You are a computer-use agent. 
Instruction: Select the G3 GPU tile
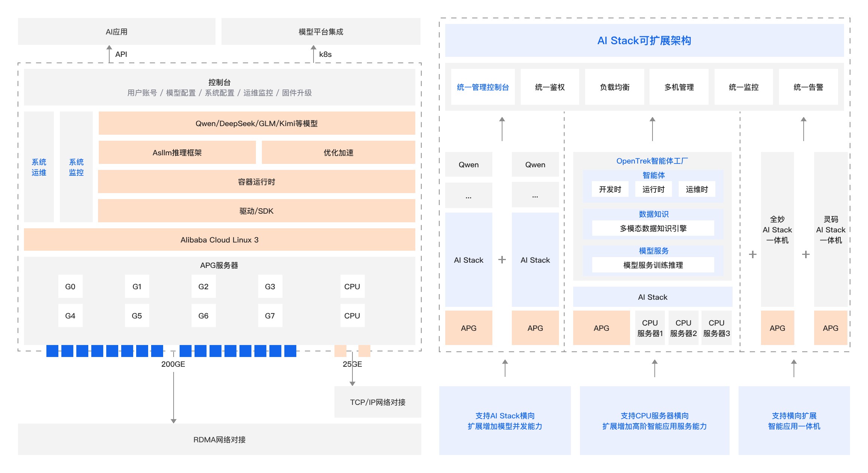coord(270,286)
